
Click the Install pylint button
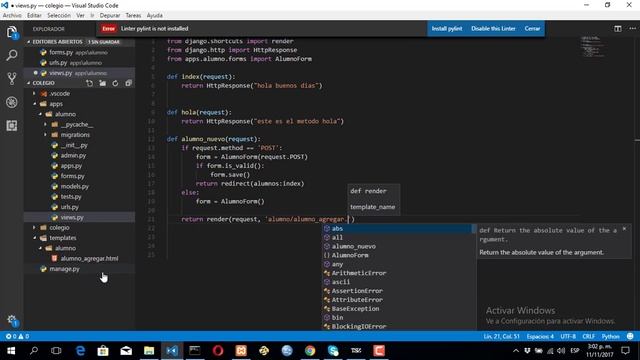[447, 29]
